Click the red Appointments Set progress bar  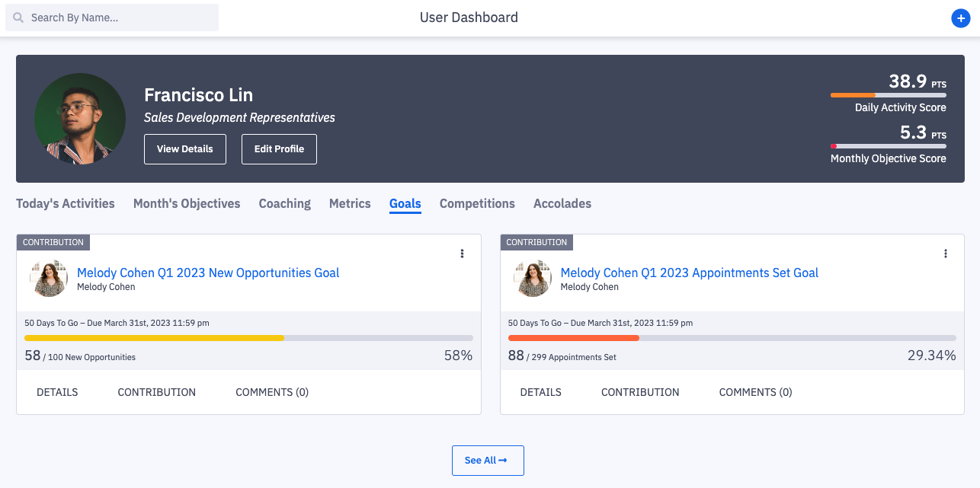[732, 338]
